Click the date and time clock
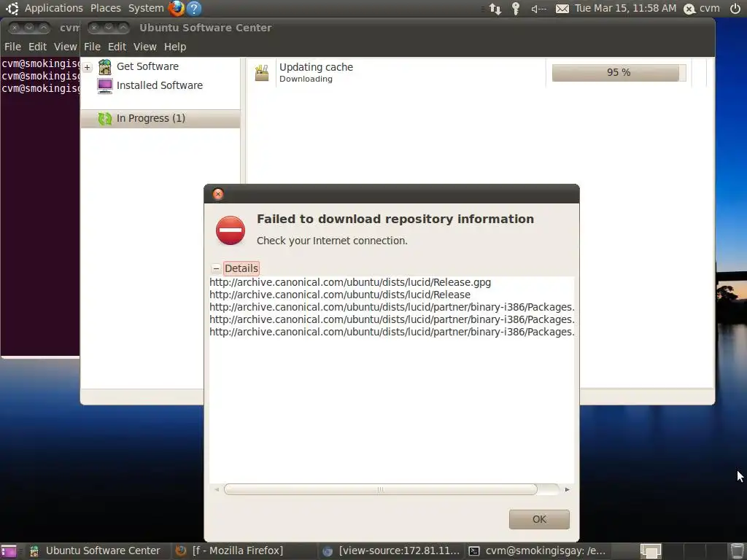 point(625,8)
